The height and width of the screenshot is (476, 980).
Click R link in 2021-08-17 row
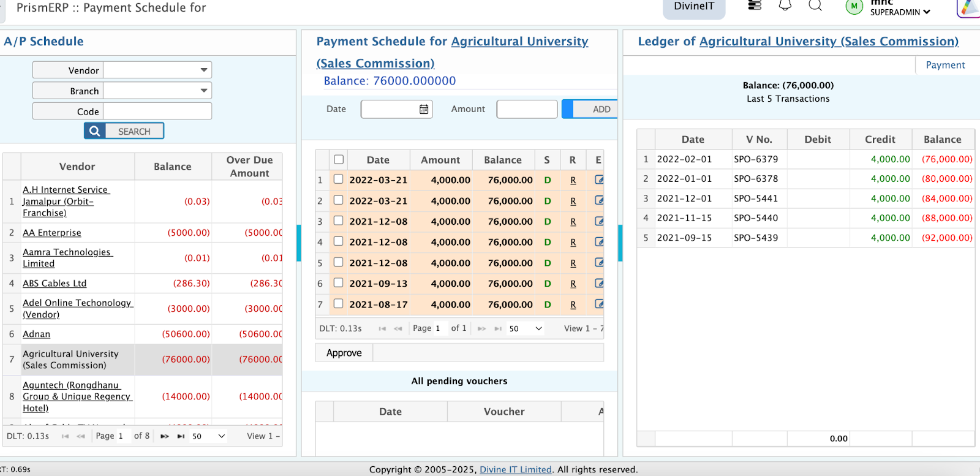pos(573,304)
